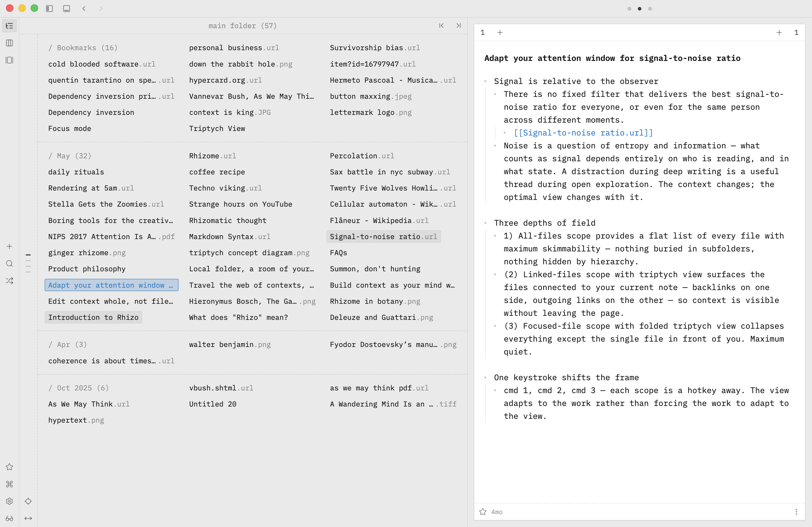The width and height of the screenshot is (812, 527).
Task: Go forward with the right chevron arrow
Action: pyautogui.click(x=101, y=9)
